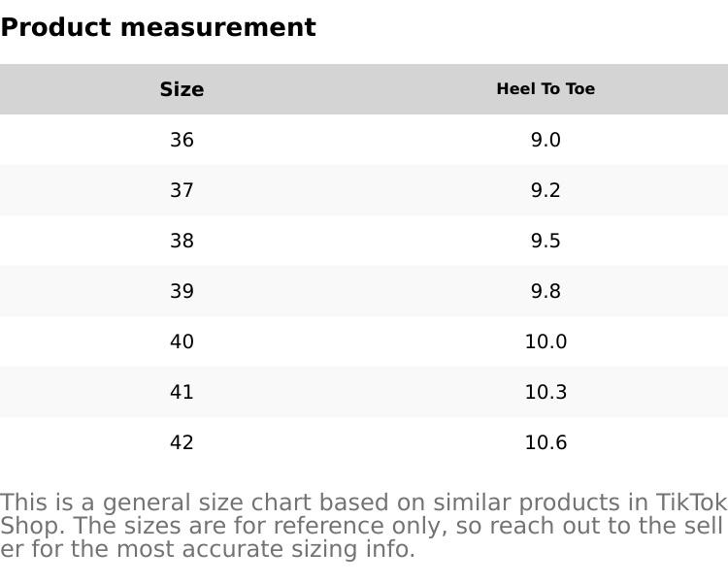
Task: Select the size 42 cell
Action: tap(182, 442)
